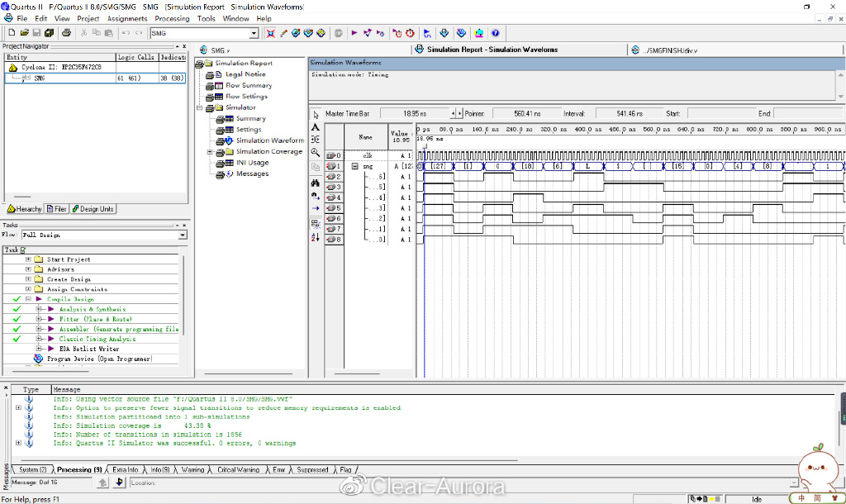Switch to the SMG.v document tab

click(215, 50)
